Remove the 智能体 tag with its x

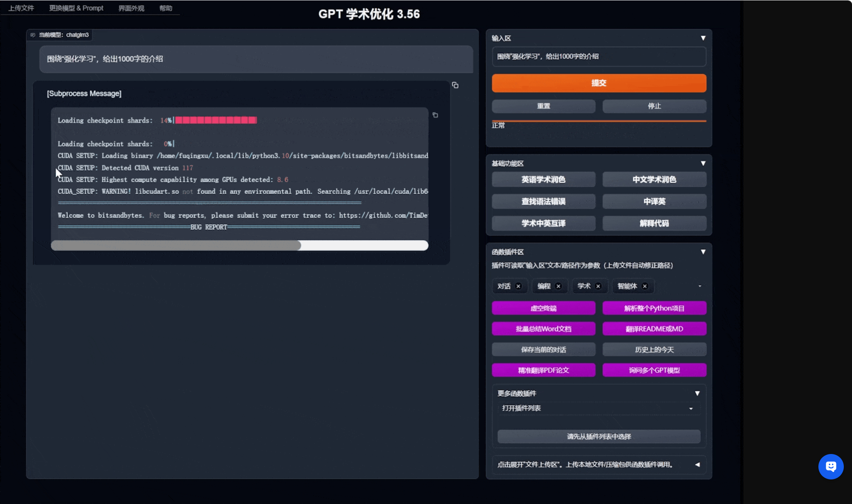point(645,286)
